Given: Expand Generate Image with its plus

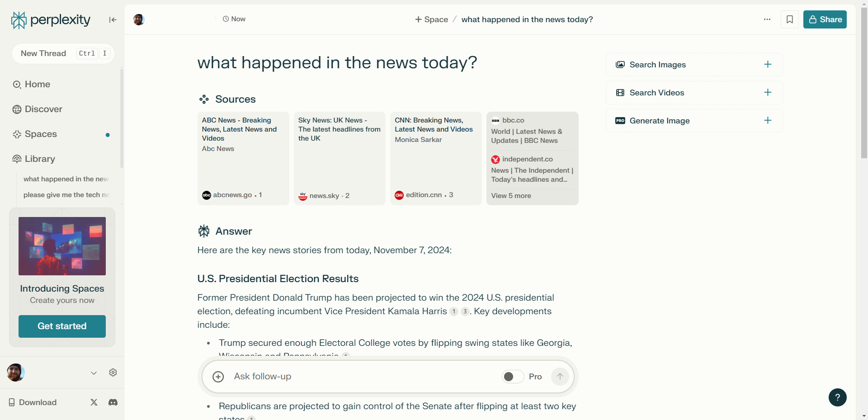Looking at the screenshot, I should (768, 120).
